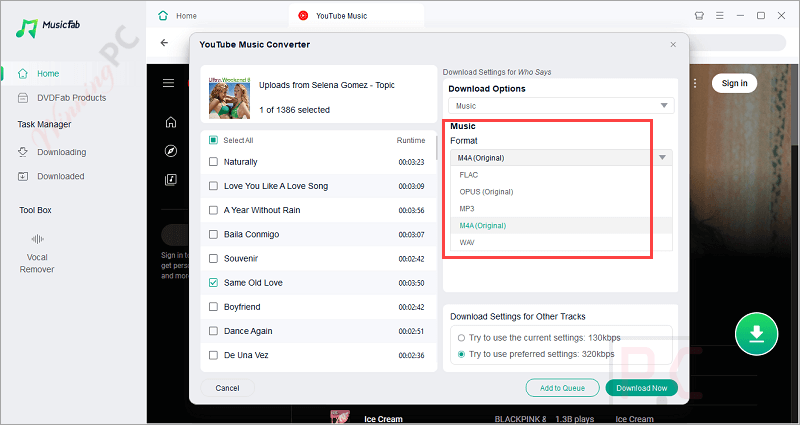Open YouTube Music hamburger menu

click(x=168, y=83)
